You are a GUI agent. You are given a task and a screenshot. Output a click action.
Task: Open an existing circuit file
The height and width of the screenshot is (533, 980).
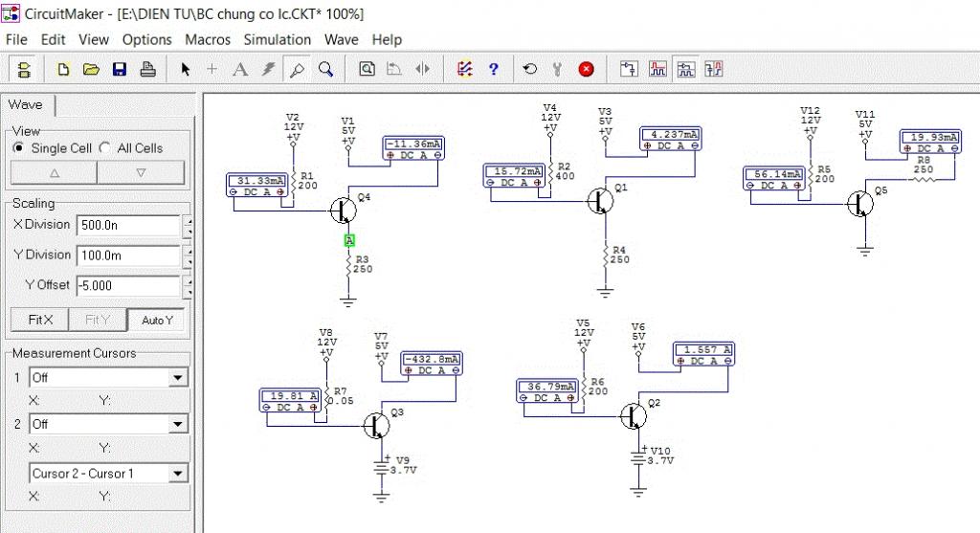91,69
